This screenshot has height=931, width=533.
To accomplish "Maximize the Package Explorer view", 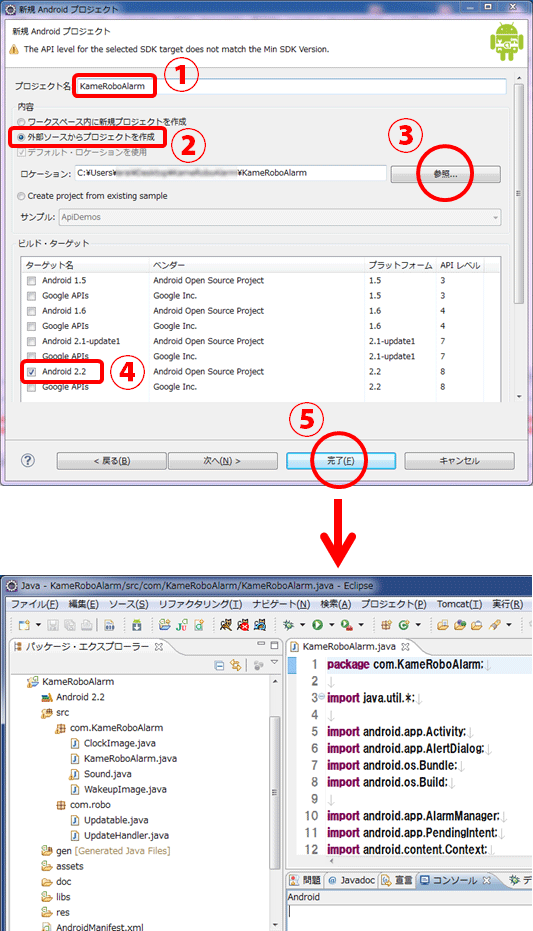I will [x=274, y=645].
